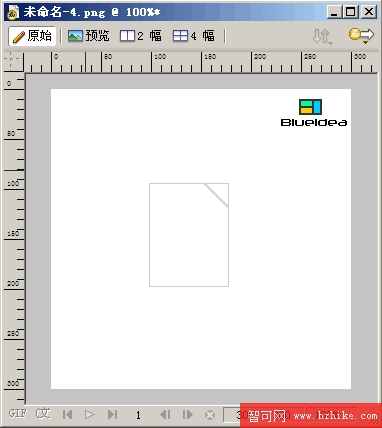This screenshot has height=428, width=382.
Task: Jump to the last frame
Action: (x=112, y=414)
